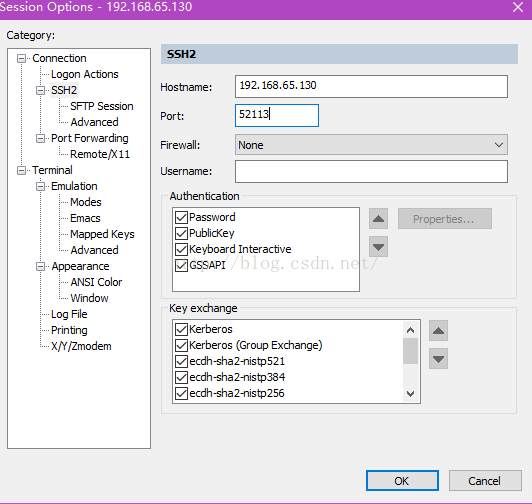Viewport: 532px width, 504px height.
Task: Select Logon Actions category
Action: click(x=84, y=74)
